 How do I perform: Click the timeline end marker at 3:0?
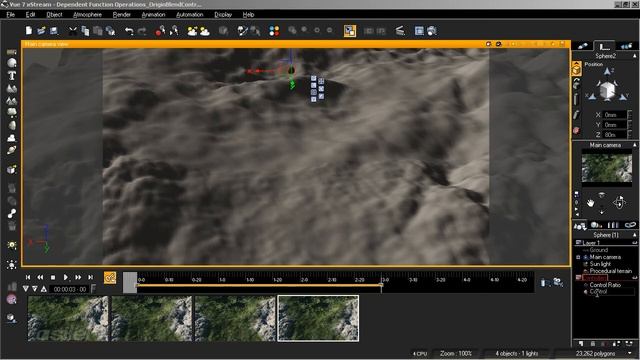tap(381, 285)
